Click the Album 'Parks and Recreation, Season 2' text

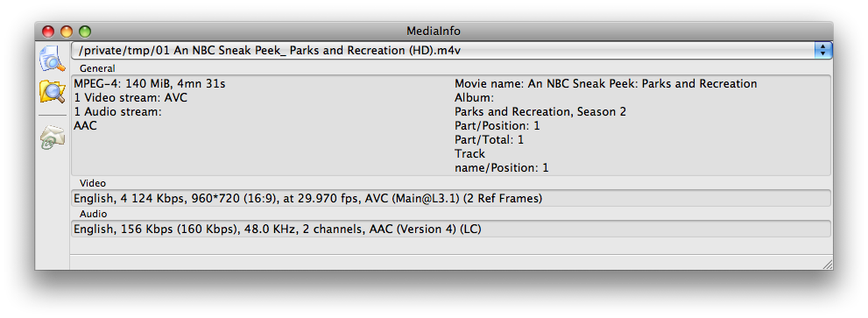tap(540, 112)
